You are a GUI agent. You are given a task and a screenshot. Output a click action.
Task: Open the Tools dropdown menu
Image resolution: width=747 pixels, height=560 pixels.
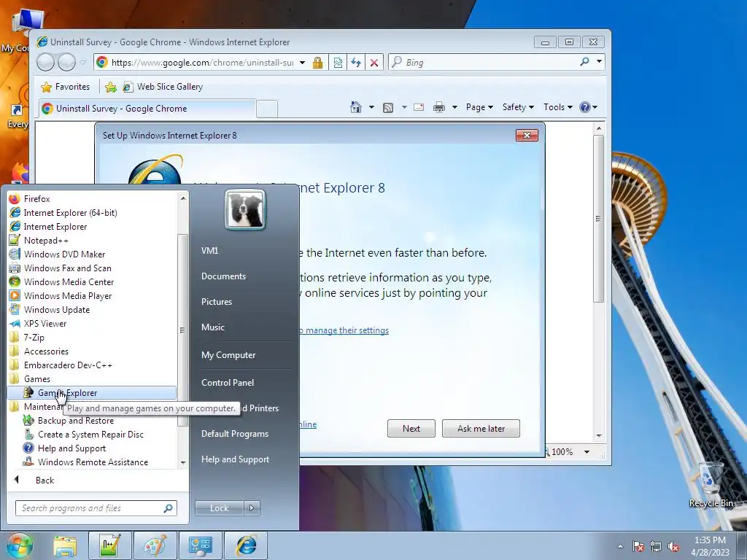tap(557, 107)
